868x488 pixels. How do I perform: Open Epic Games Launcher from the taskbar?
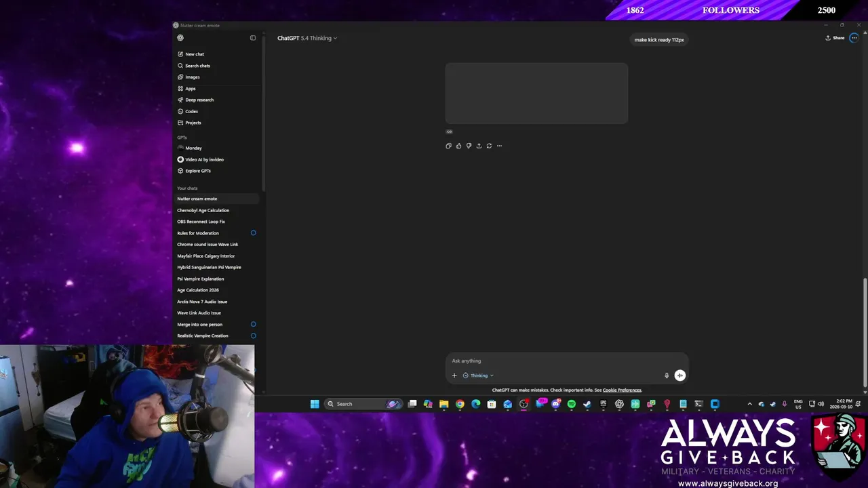point(604,404)
